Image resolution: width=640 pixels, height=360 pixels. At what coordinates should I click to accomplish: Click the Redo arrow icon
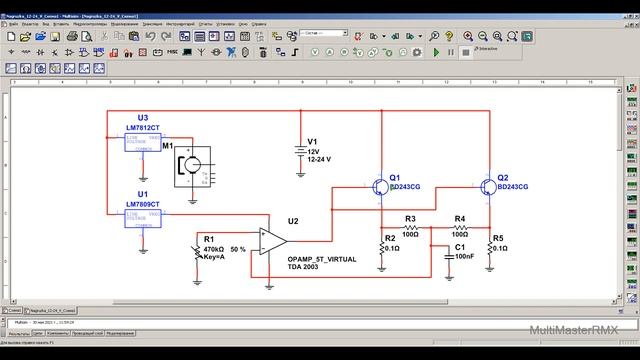coord(166,36)
